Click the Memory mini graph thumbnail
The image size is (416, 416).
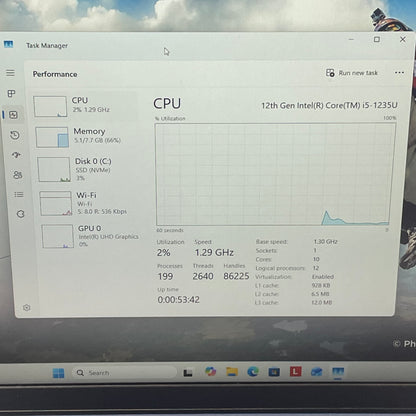point(52,137)
